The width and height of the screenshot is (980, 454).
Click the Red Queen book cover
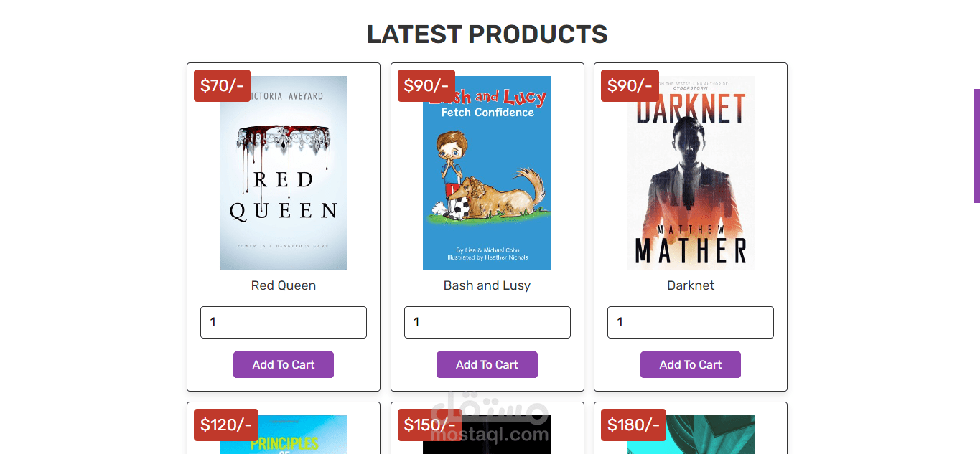pos(284,172)
